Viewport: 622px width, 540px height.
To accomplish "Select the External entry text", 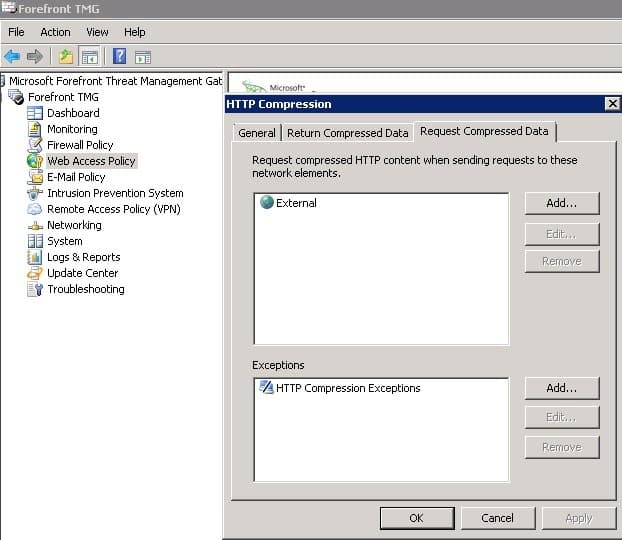I will tap(296, 203).
